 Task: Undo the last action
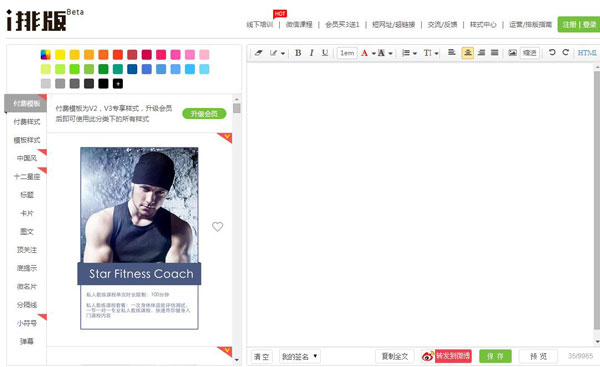point(552,52)
